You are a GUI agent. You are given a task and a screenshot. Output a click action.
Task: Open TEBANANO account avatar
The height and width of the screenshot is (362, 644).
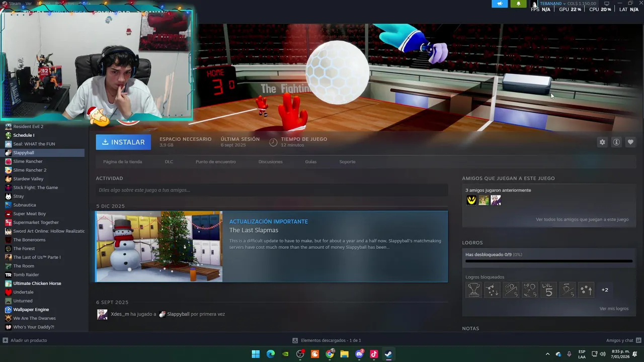(x=534, y=4)
